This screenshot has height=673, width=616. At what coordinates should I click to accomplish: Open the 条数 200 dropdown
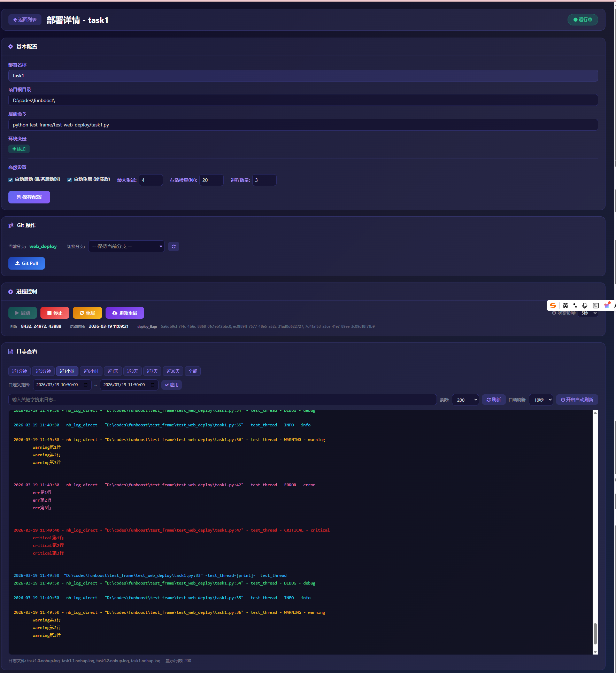click(465, 400)
